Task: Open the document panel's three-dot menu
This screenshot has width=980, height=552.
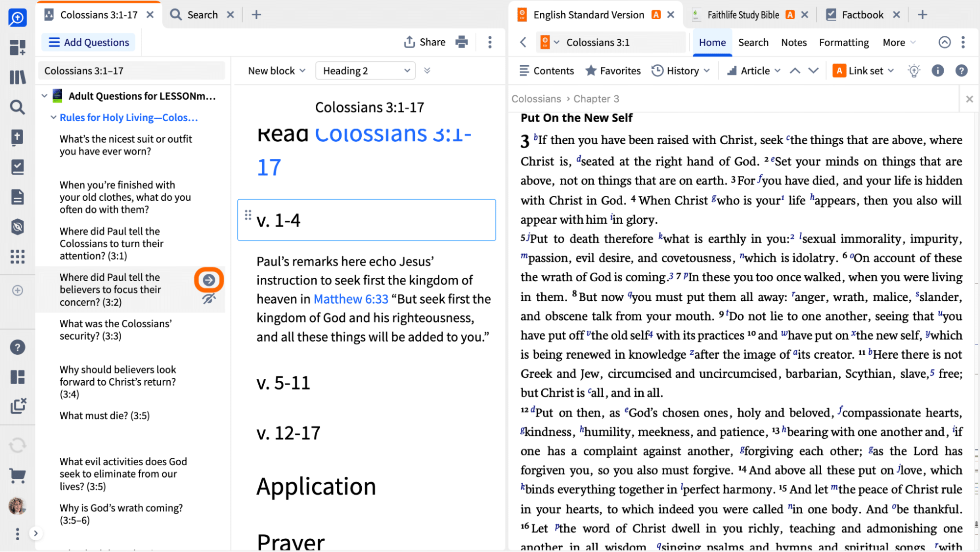Action: pyautogui.click(x=490, y=42)
